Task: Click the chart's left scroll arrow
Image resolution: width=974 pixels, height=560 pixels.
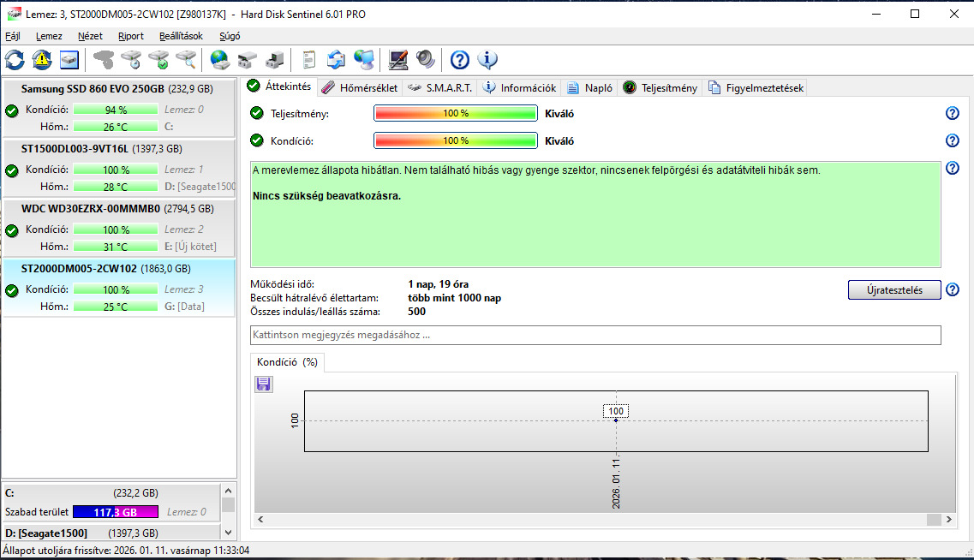Action: [261, 520]
